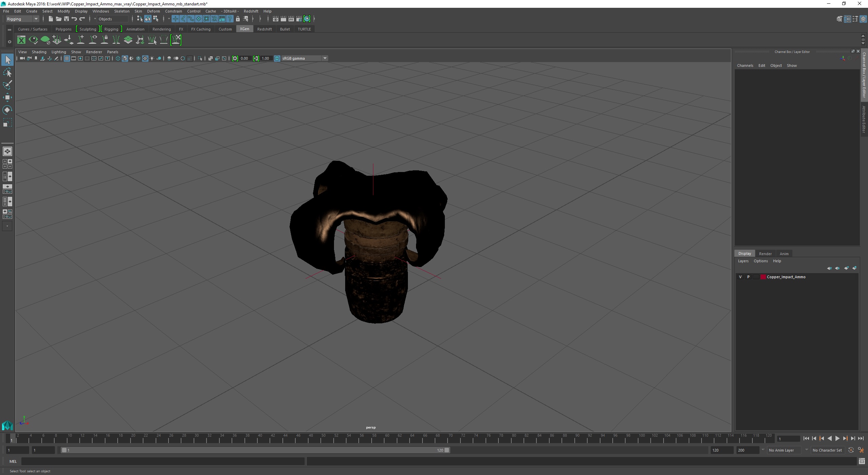This screenshot has width=868, height=475.
Task: Click the Maya logo home icon
Action: point(7,425)
